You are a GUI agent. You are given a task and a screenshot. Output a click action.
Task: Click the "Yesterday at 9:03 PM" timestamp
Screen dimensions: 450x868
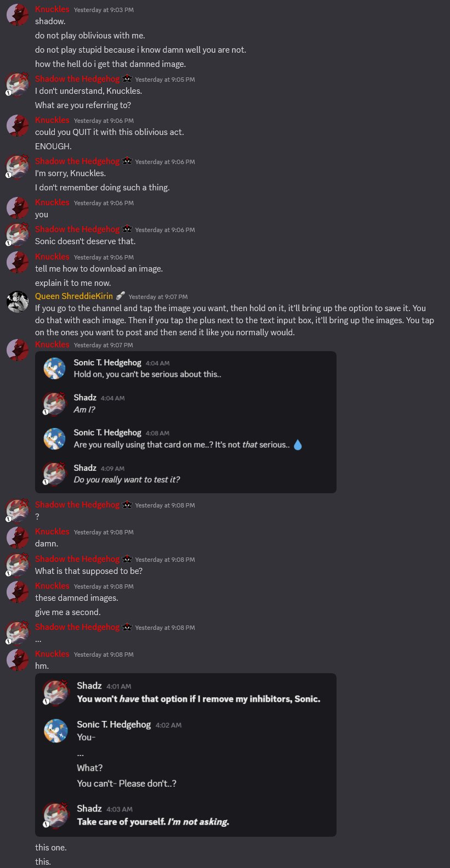(x=104, y=10)
